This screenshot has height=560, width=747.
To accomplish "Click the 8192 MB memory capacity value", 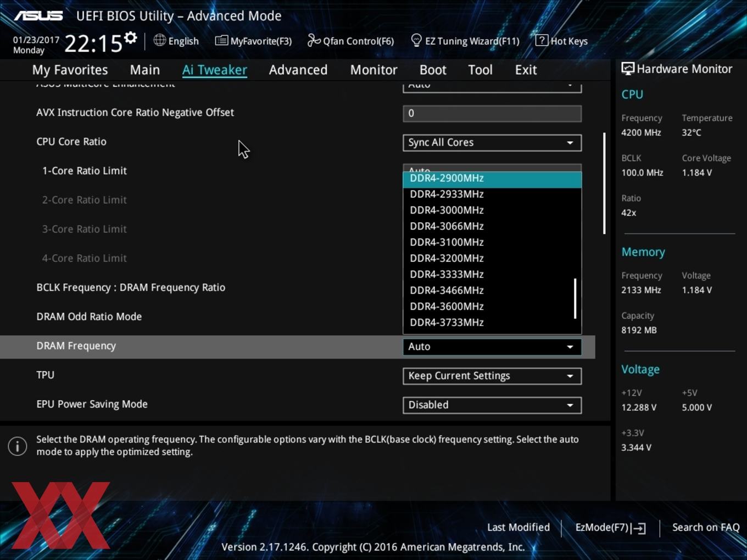I will point(639,330).
